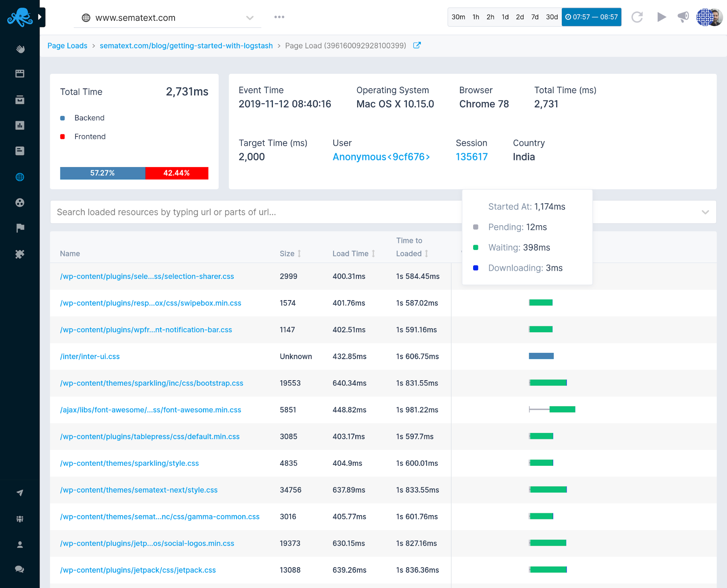Open the Anonymous<9cf676> user link
Screen dimensions: 727x588
(382, 157)
